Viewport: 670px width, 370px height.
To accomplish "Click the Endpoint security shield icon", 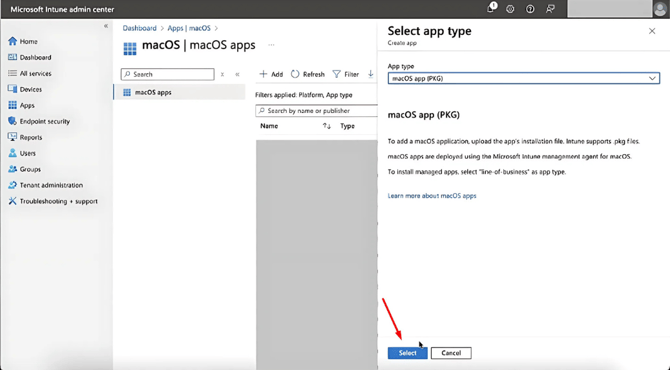I will 12,121.
